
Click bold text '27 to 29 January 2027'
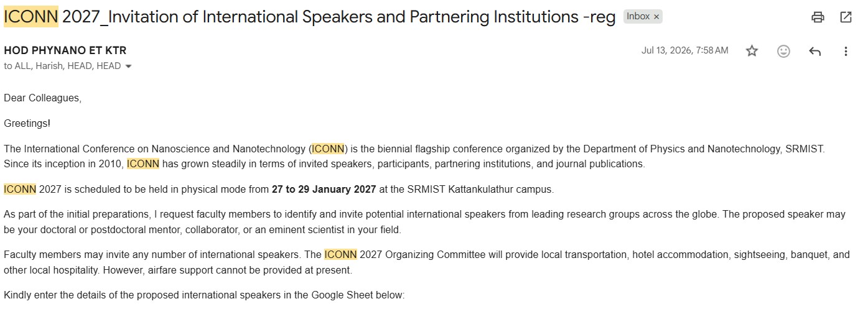pyautogui.click(x=324, y=189)
